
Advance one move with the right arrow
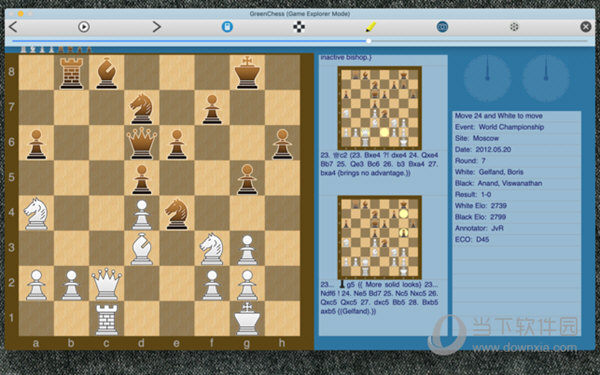156,27
